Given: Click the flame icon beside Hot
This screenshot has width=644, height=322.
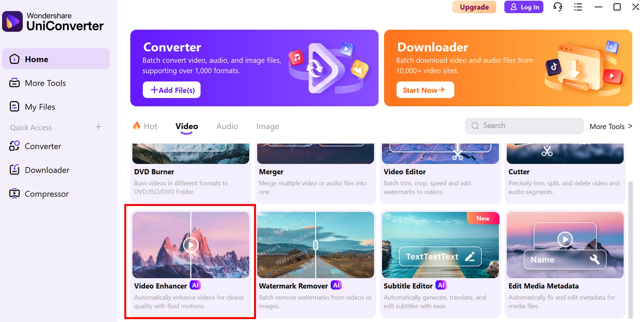Looking at the screenshot, I should tap(137, 126).
